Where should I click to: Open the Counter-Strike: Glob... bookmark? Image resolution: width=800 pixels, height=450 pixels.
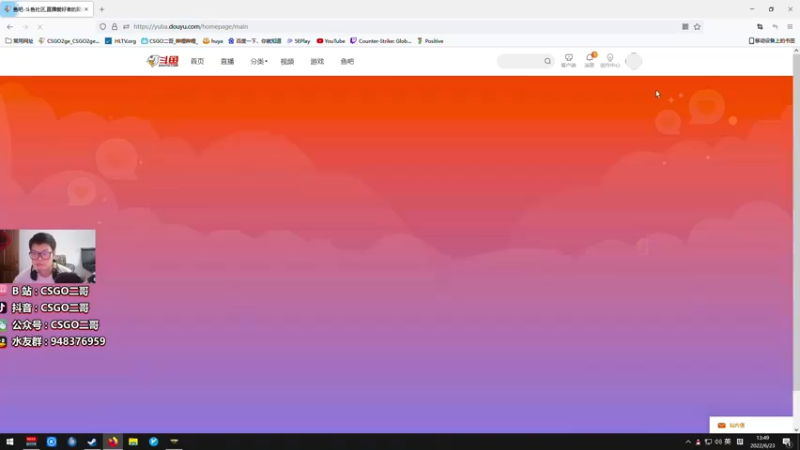pos(381,41)
